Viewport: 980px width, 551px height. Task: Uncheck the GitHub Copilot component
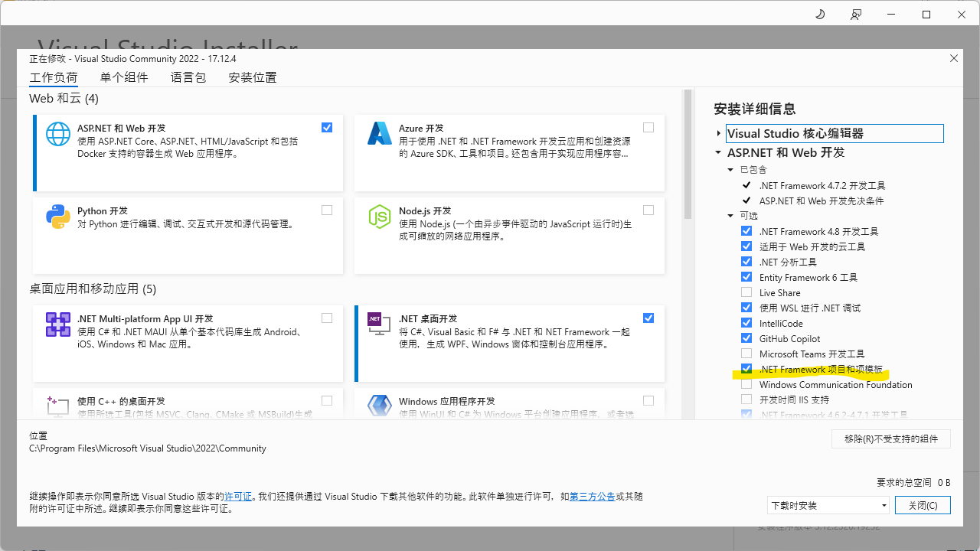[x=746, y=338]
